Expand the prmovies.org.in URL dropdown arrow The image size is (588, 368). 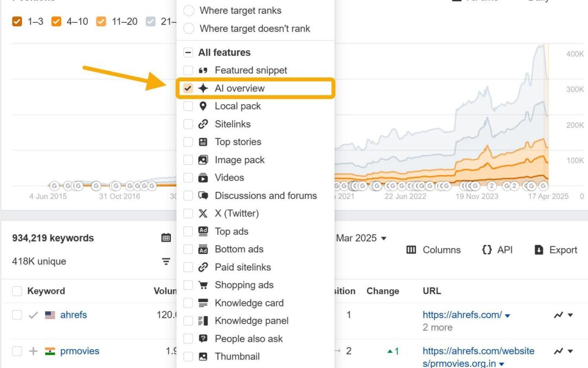502,364
